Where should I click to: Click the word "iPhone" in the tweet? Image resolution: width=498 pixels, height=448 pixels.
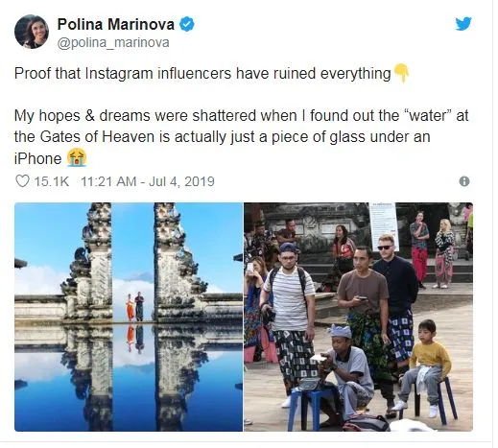(x=37, y=158)
